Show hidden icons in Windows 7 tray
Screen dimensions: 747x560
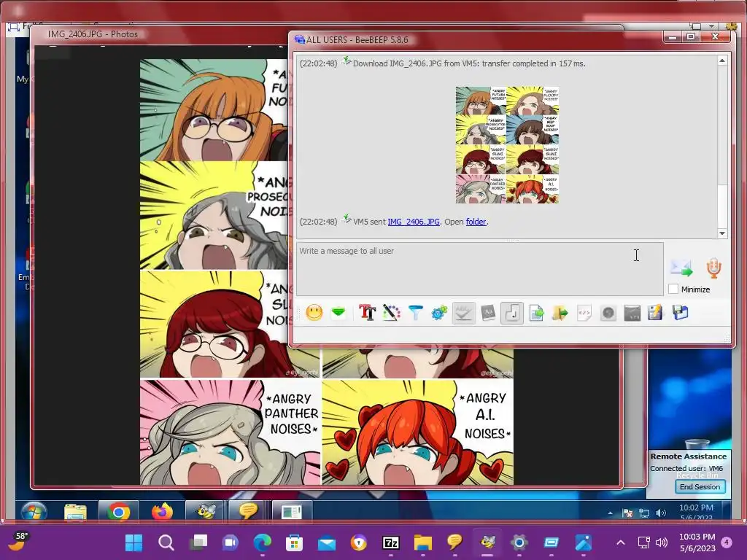[x=611, y=513]
